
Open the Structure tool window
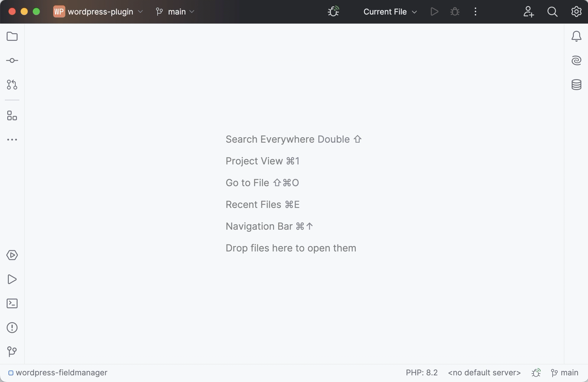[12, 116]
